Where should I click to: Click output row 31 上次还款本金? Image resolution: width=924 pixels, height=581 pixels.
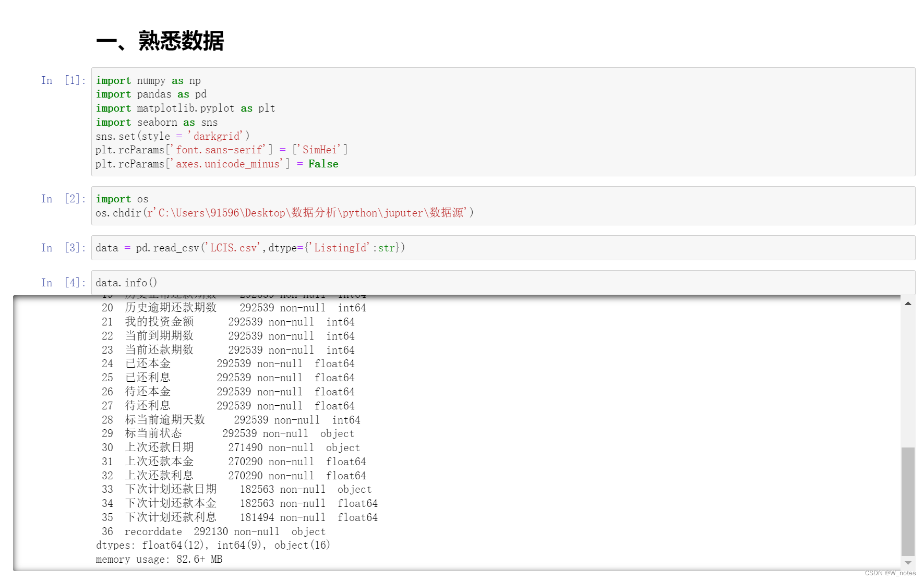coord(234,462)
